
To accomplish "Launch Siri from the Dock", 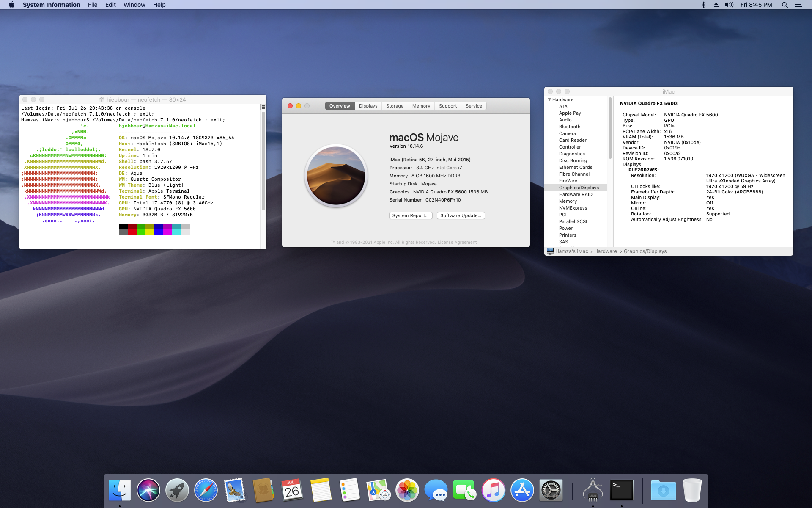I will coord(148,490).
